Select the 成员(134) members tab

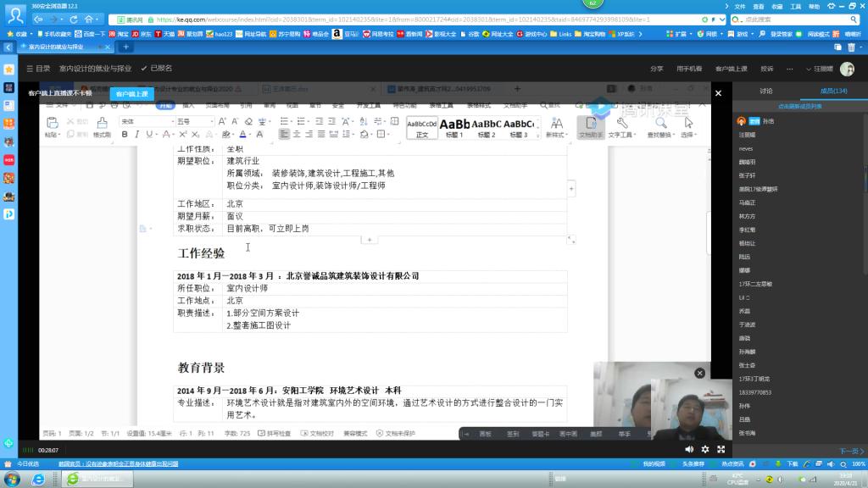[x=833, y=91]
